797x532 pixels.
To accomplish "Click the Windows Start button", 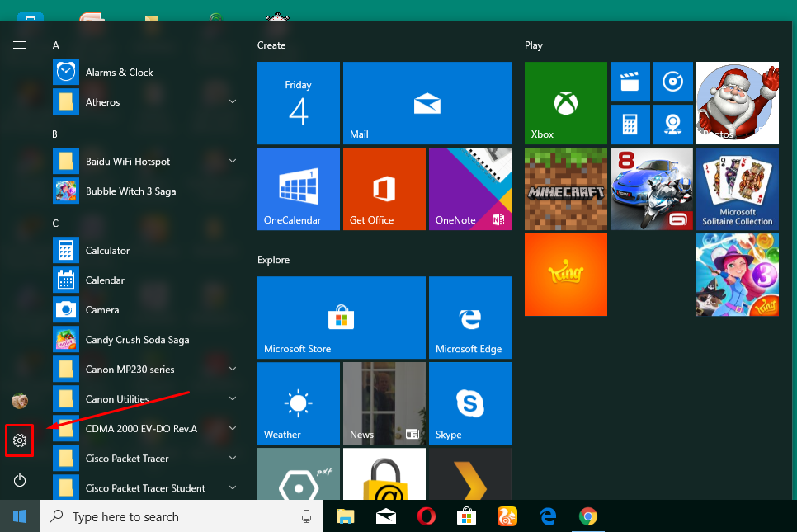I will (20, 516).
